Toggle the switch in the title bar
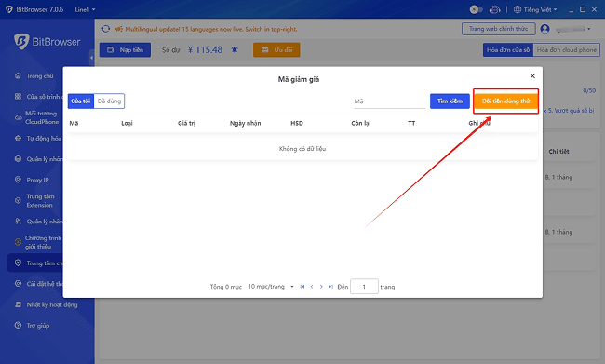This screenshot has width=605, height=364. click(x=477, y=9)
